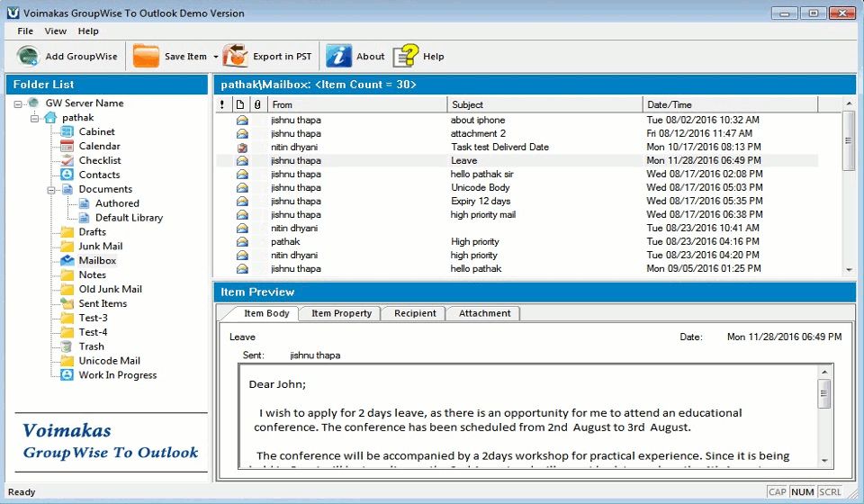Select the message Expiry 12 days
Image resolution: width=864 pixels, height=504 pixels.
click(517, 201)
